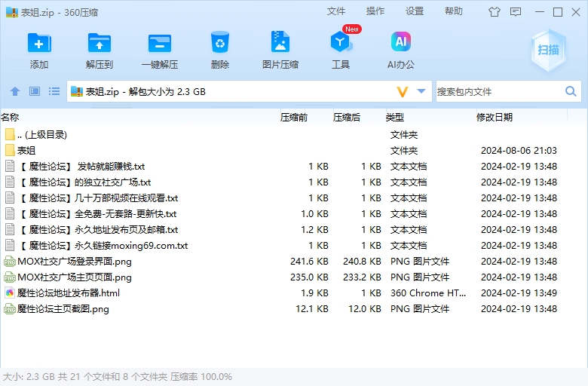Go up one level with arrow icon

15,91
